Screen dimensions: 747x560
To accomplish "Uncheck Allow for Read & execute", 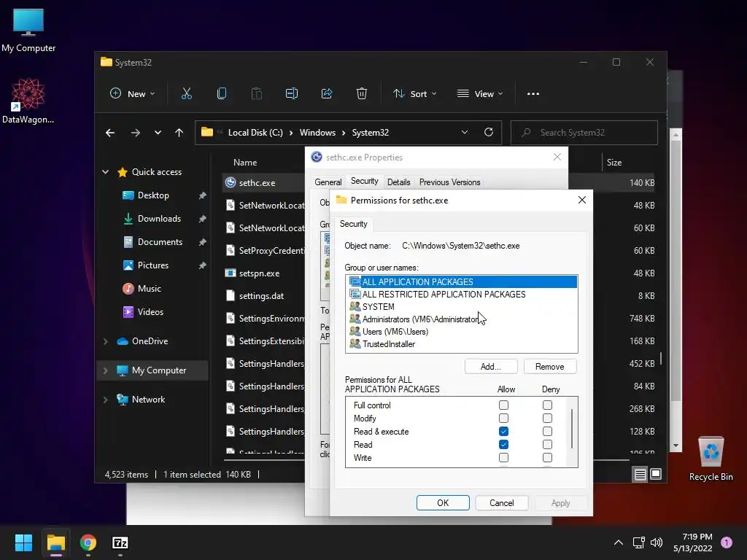I will tap(503, 432).
